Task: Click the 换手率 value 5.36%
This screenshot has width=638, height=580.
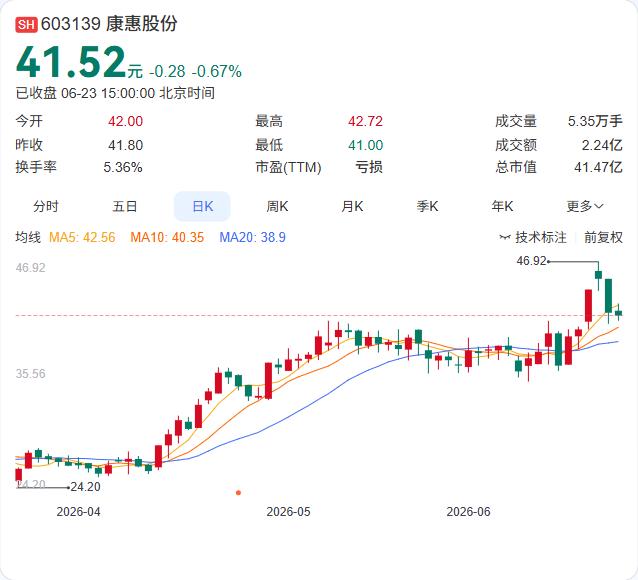Action: coord(122,167)
